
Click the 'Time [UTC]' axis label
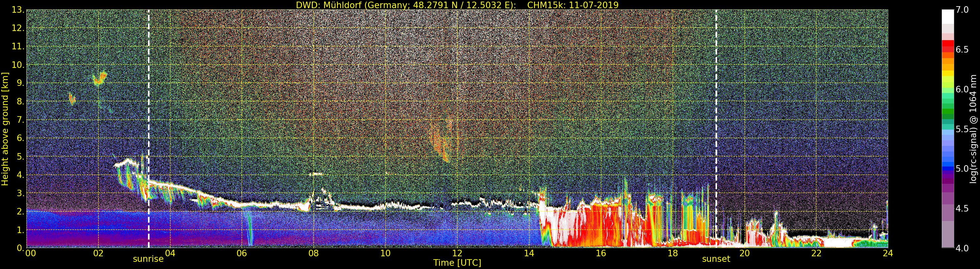pyautogui.click(x=457, y=263)
